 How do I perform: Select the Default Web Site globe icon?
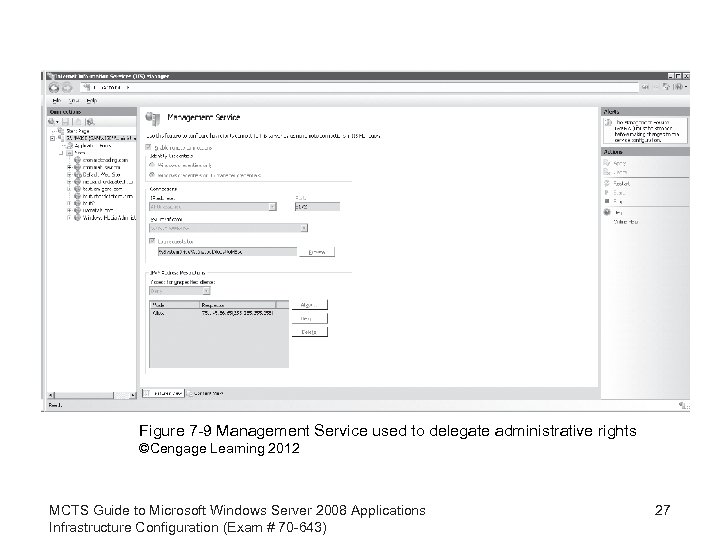[77, 174]
